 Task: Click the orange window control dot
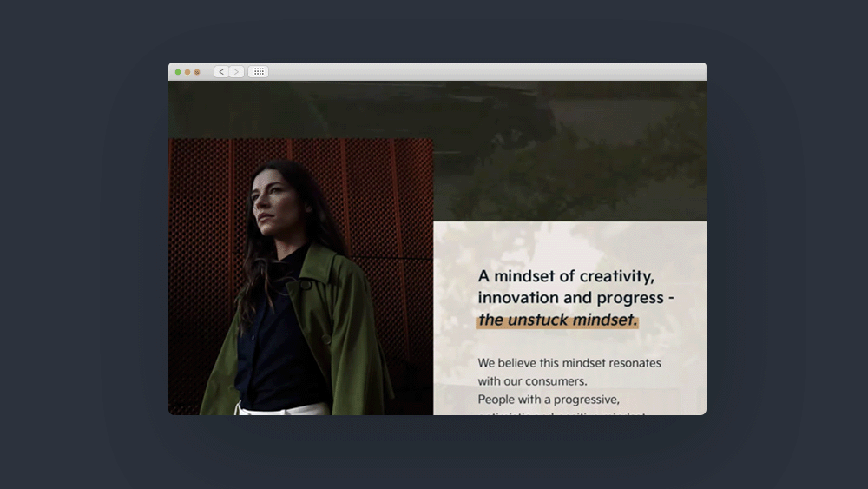click(x=187, y=72)
